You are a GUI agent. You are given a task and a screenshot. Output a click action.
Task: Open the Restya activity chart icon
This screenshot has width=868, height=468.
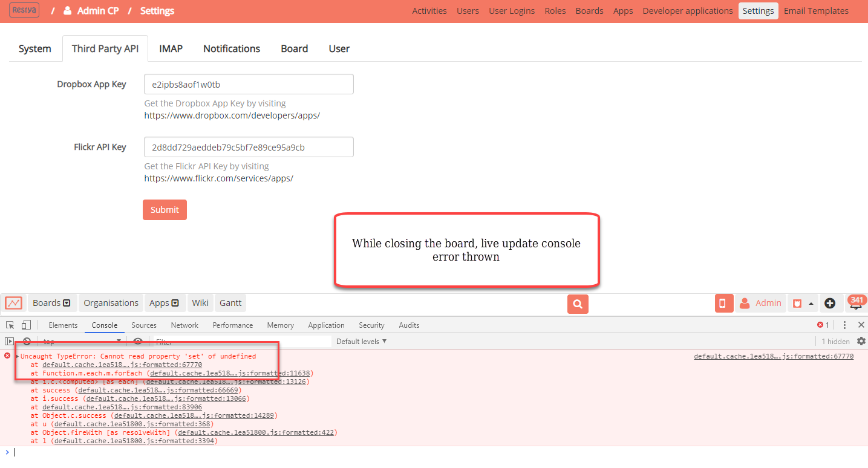(x=13, y=302)
